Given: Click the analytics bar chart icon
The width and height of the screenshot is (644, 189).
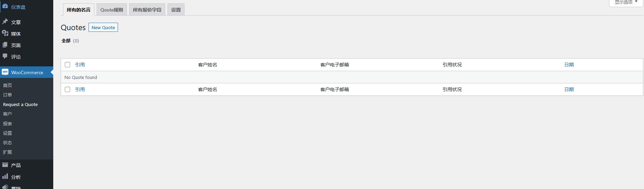Looking at the screenshot, I should coord(5,176).
